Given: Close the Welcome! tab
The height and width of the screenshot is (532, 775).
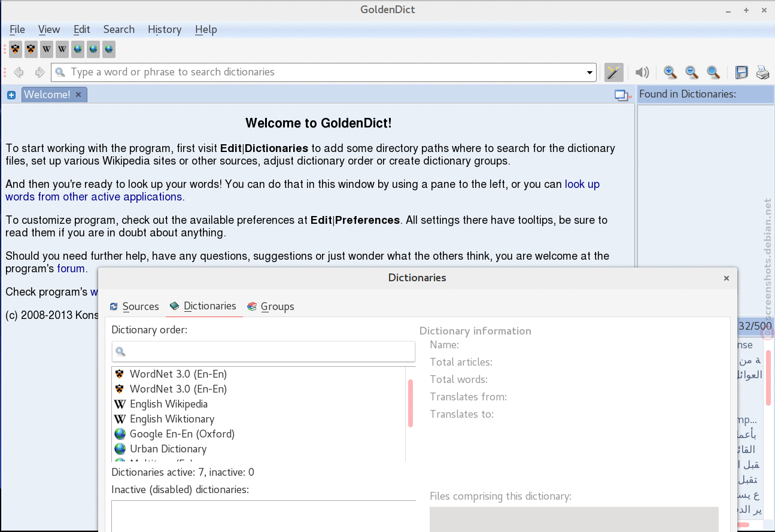Looking at the screenshot, I should coord(78,95).
